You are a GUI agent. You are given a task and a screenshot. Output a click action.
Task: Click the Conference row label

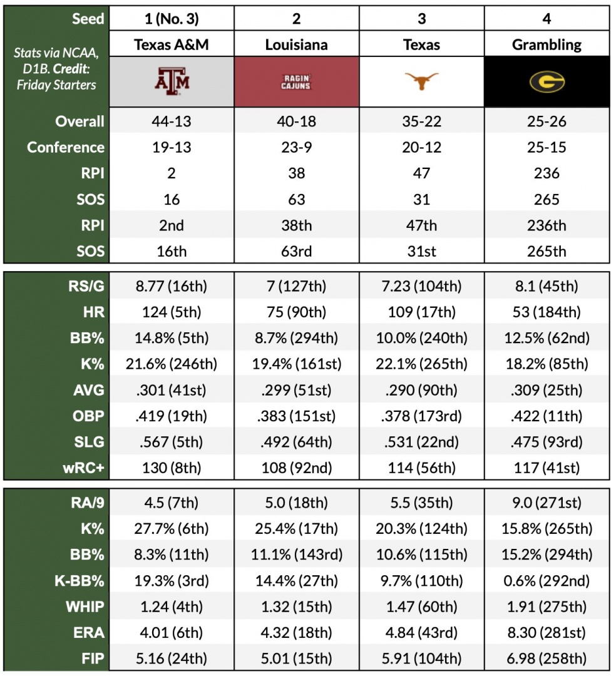click(66, 148)
